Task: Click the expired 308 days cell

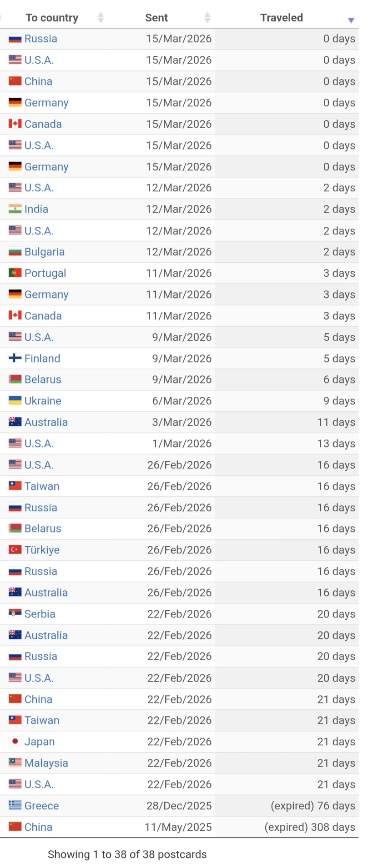Action: coord(310,827)
